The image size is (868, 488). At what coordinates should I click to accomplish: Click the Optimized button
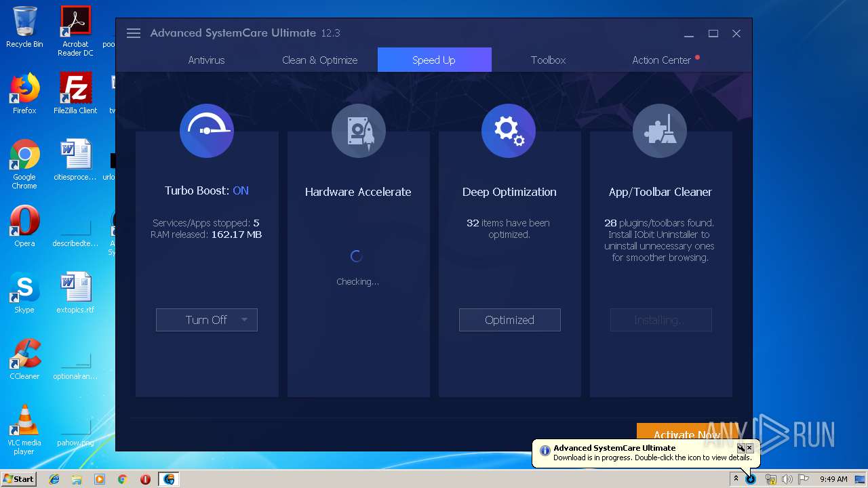(x=509, y=320)
